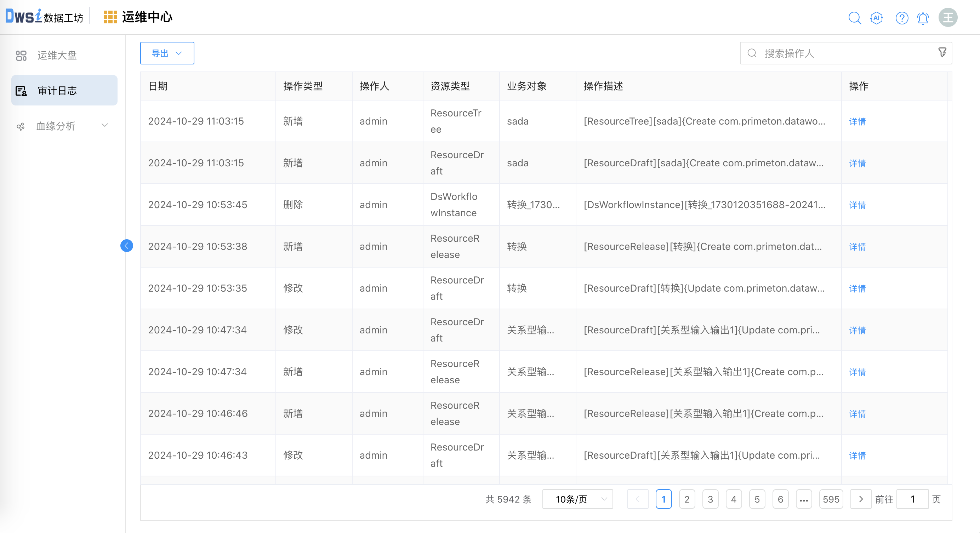Open 详情 for the 11:03:15 ResourceDraft sada row
980x533 pixels.
857,163
